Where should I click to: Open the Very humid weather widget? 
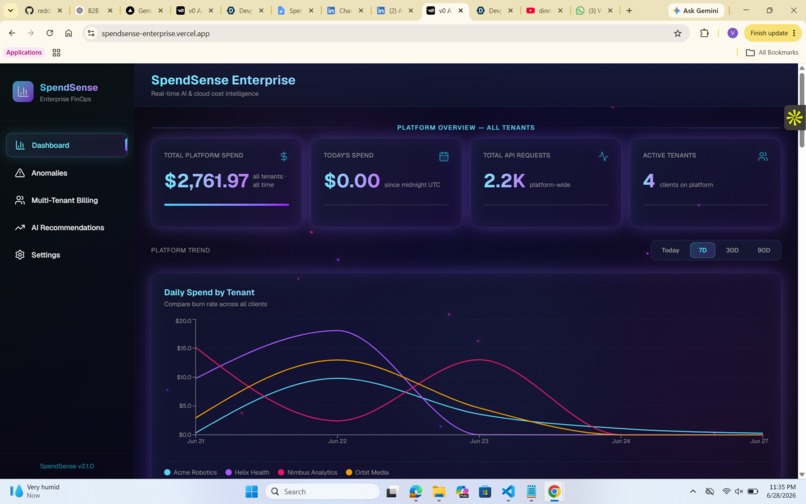click(x=35, y=491)
